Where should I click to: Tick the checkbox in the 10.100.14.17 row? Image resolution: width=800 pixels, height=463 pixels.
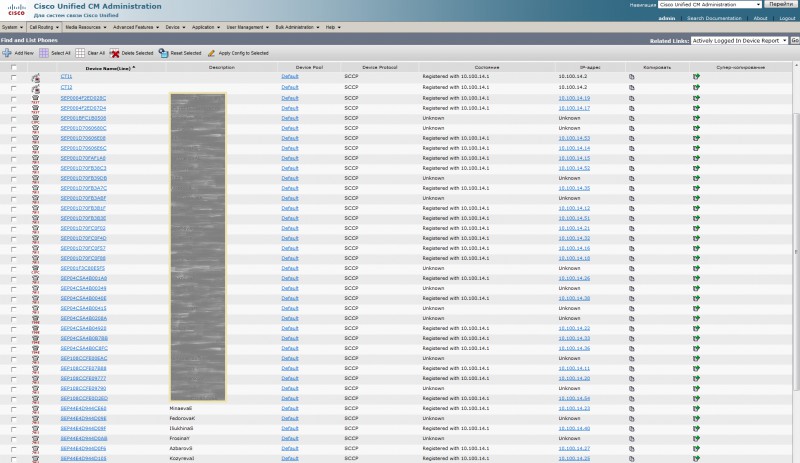point(14,109)
